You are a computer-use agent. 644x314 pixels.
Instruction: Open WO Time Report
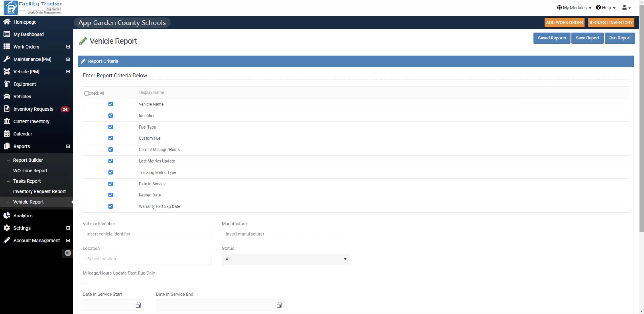click(30, 171)
